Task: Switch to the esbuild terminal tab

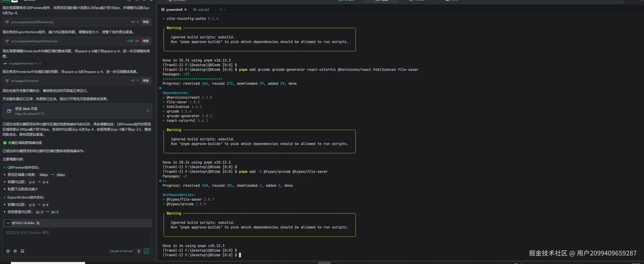Action: 204,10
